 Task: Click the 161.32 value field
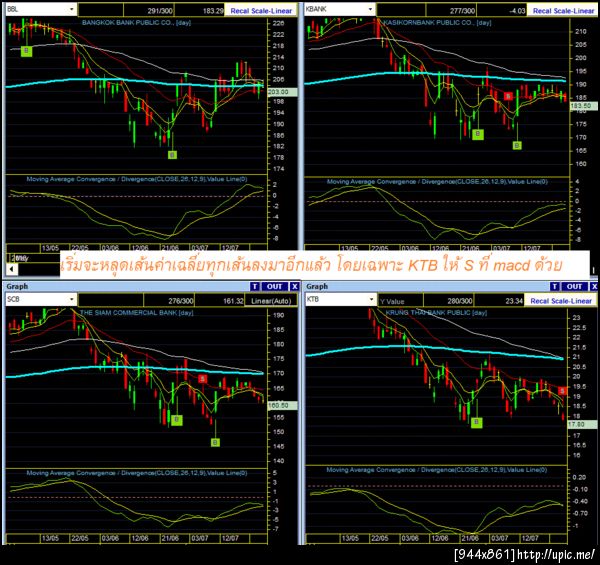(x=220, y=301)
